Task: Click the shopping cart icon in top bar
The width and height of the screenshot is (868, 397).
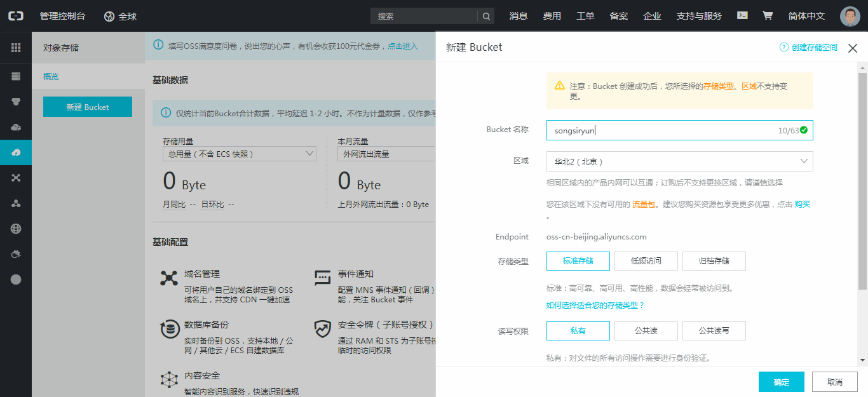Action: click(768, 15)
